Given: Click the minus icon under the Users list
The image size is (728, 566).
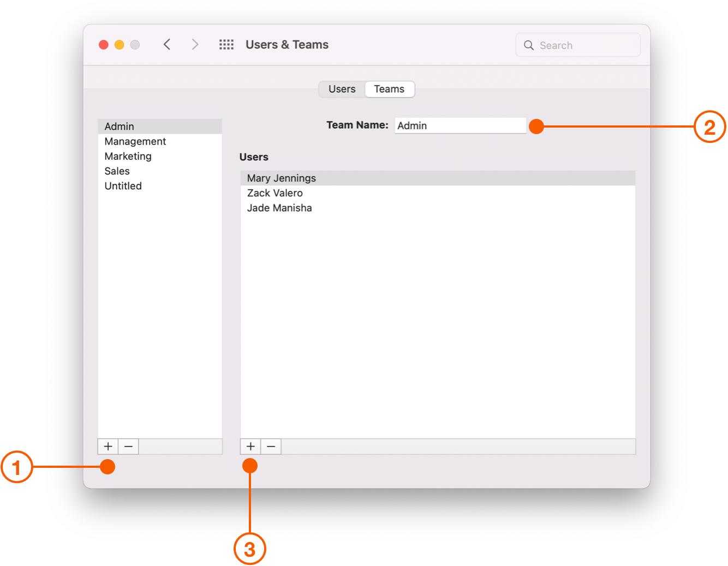Looking at the screenshot, I should (x=271, y=446).
